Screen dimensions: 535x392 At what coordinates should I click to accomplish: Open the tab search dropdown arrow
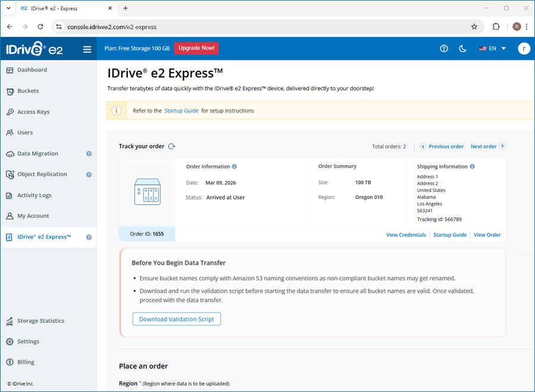(8, 8)
